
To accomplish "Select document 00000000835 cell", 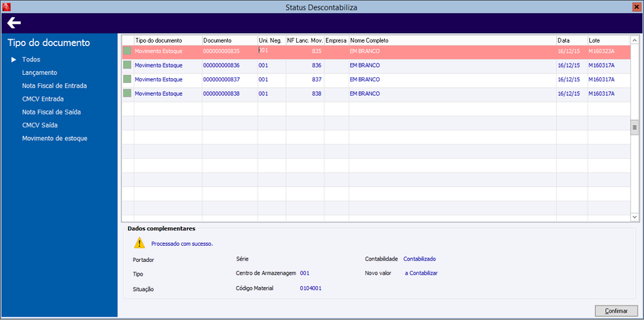I will tap(229, 52).
